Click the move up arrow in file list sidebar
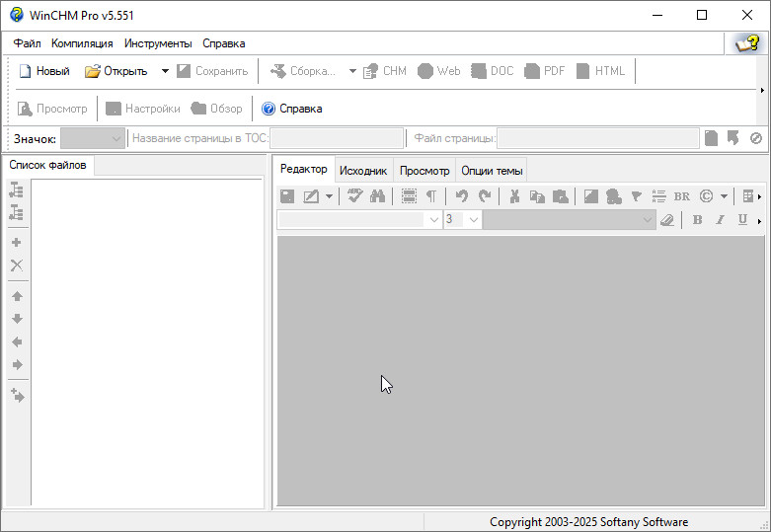This screenshot has width=771, height=532. click(x=17, y=296)
